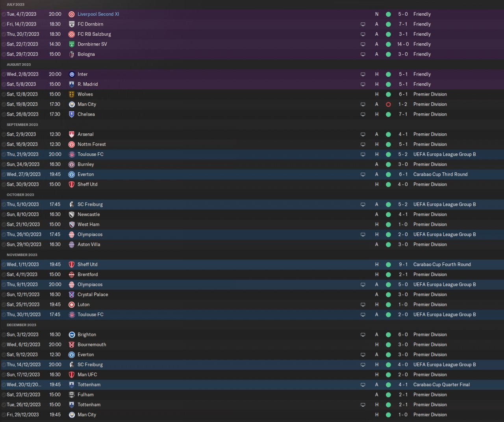Click the SEPTEMBER 2023 month header
This screenshot has height=422, width=504.
pos(22,125)
